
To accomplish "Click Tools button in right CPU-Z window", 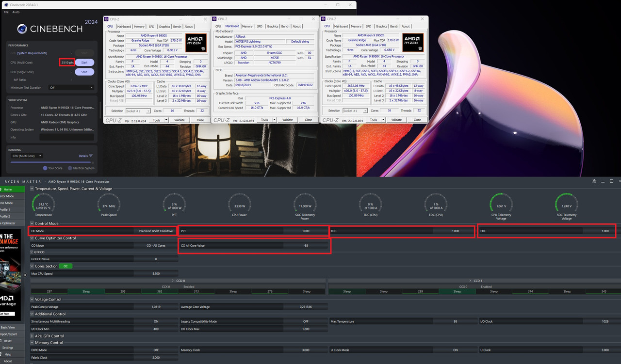I will (x=373, y=120).
